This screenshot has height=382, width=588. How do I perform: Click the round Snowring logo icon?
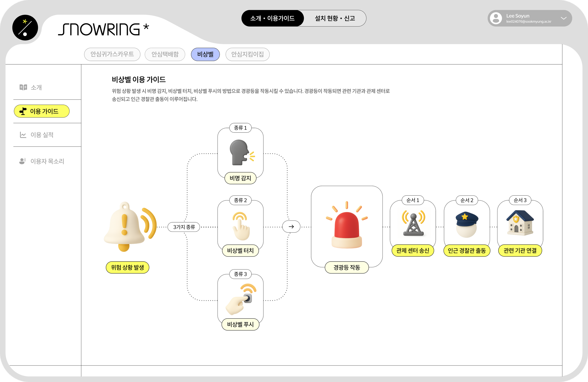[25, 28]
